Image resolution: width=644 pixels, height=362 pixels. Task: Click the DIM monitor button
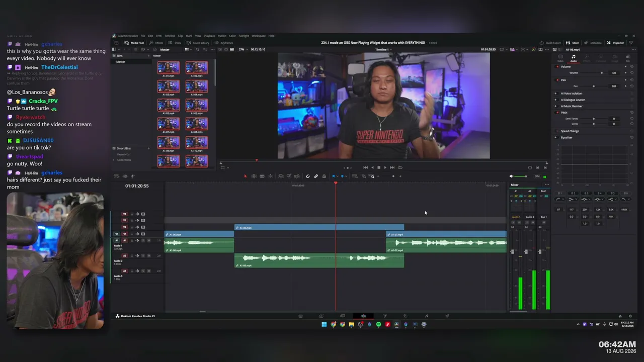click(x=537, y=176)
